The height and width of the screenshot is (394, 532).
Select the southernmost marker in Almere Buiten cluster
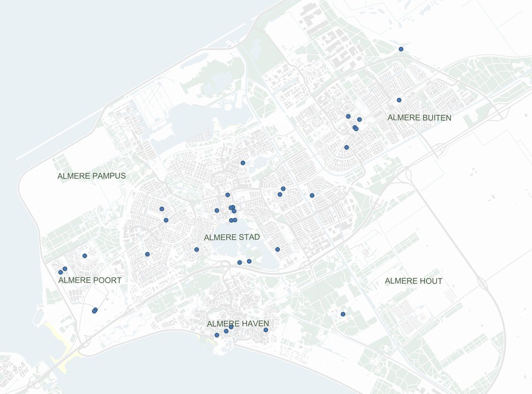click(x=347, y=147)
